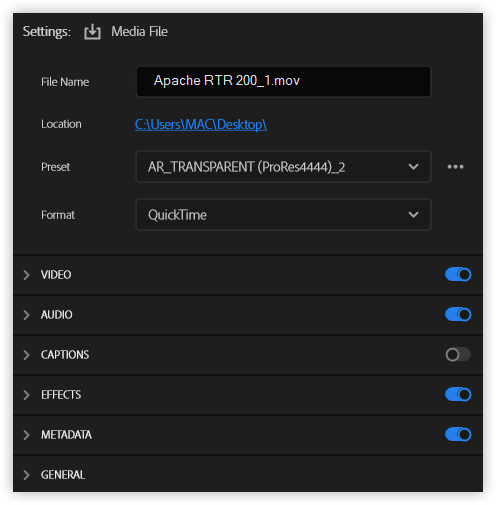This screenshot has width=496, height=505.
Task: Disable the VIDEO toggle switch
Action: point(458,275)
